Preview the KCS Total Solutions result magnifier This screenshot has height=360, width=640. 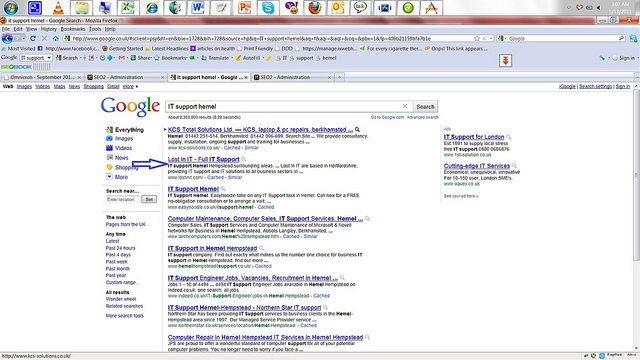pyautogui.click(x=358, y=129)
